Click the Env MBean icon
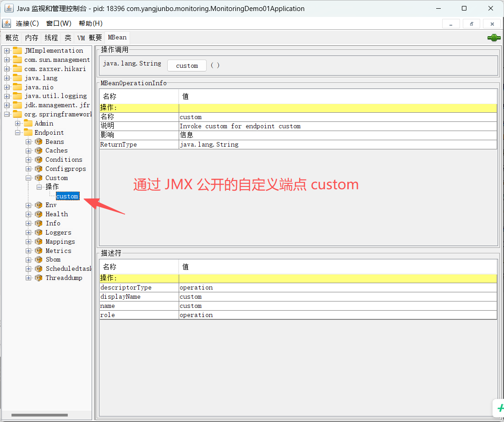Image resolution: width=504 pixels, height=422 pixels. click(x=38, y=205)
